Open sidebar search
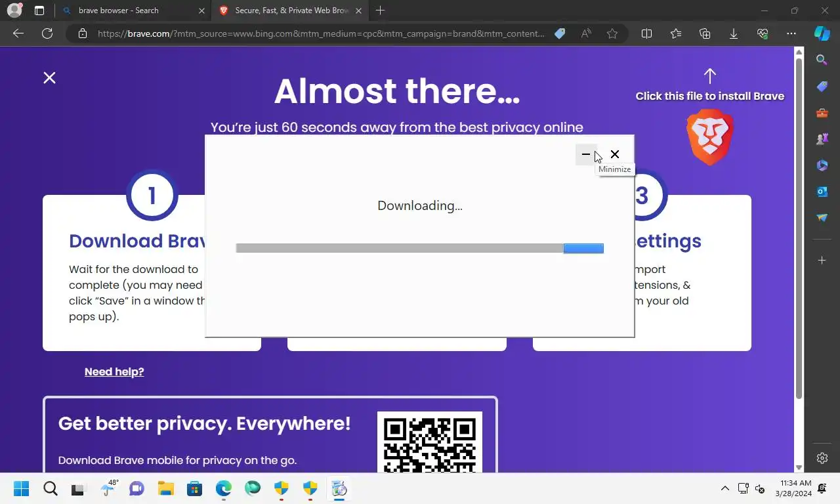Screen dimensions: 840x504 tap(822, 60)
